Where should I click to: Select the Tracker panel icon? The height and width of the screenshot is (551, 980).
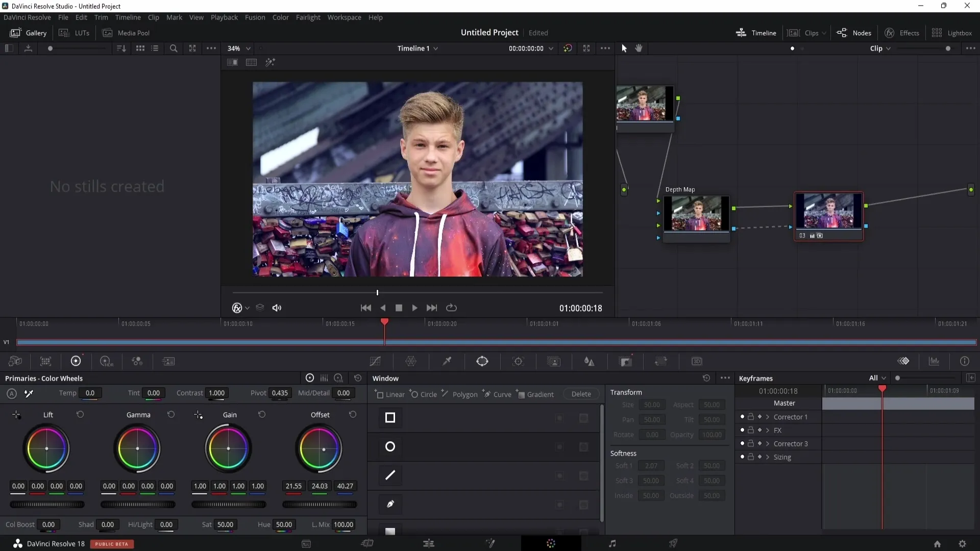click(x=519, y=361)
